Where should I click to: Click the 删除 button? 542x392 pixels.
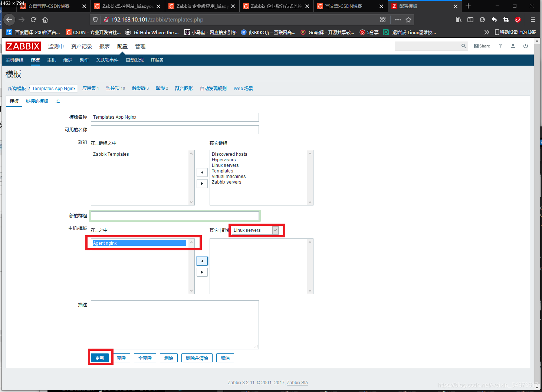169,358
